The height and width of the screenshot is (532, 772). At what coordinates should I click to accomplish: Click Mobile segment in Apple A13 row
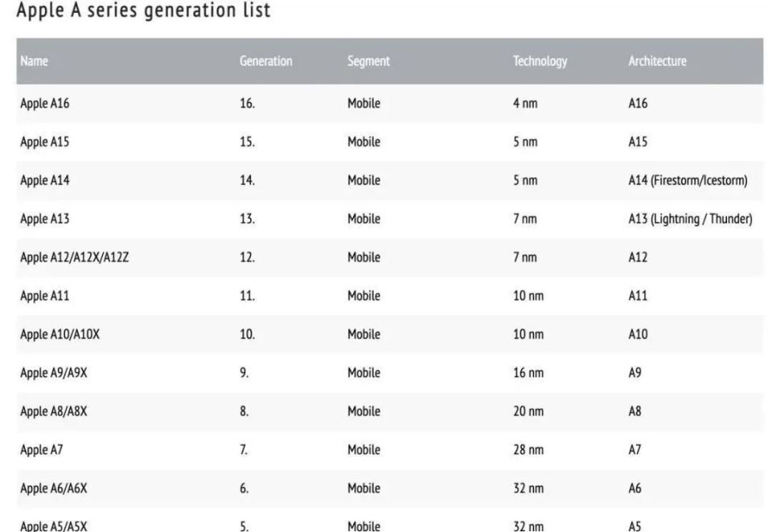tap(363, 219)
